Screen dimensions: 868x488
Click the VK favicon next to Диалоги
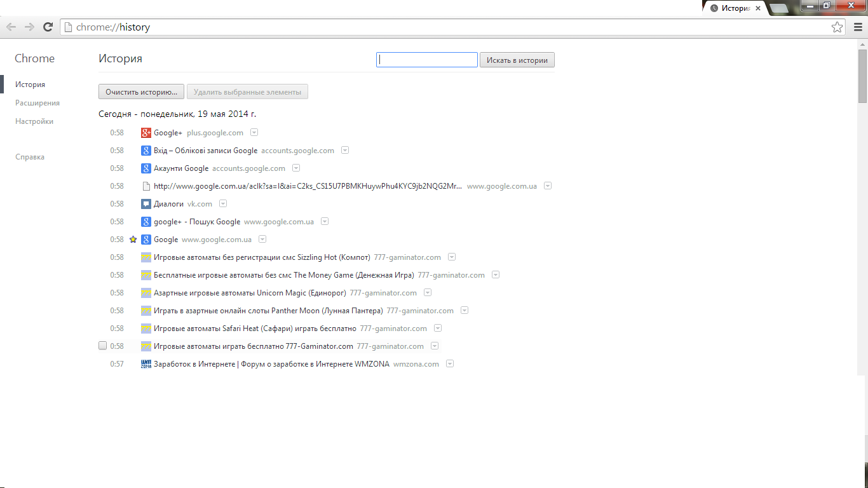click(x=146, y=204)
